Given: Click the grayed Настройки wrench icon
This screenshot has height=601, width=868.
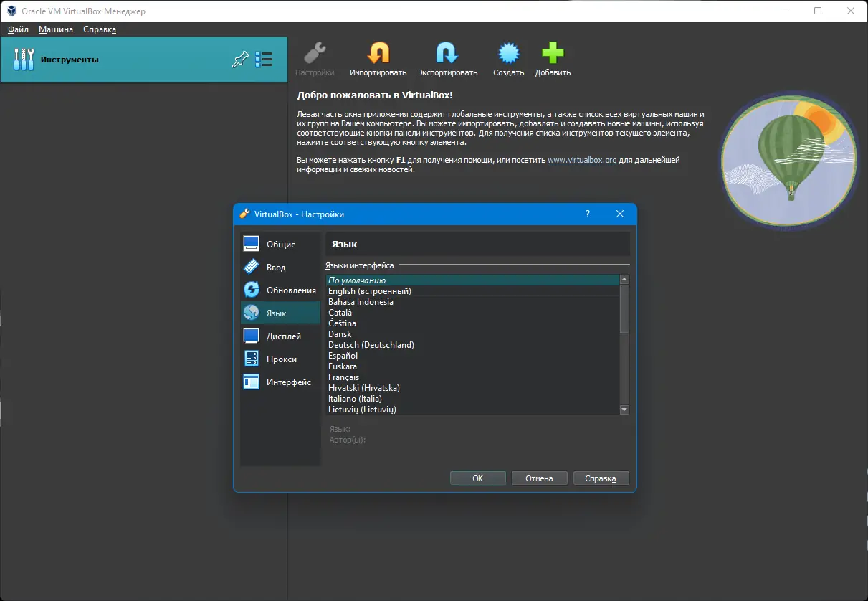Looking at the screenshot, I should click(x=315, y=53).
